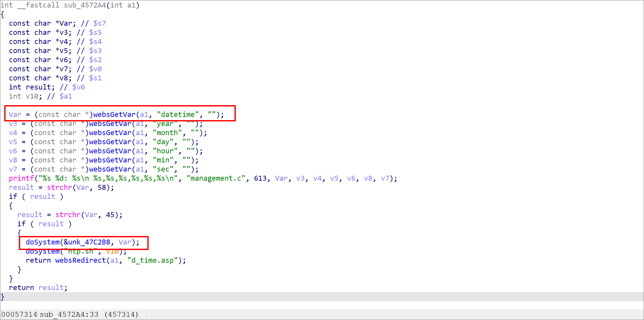Click the "hour" string literal
This screenshot has height=320, width=644.
click(165, 151)
